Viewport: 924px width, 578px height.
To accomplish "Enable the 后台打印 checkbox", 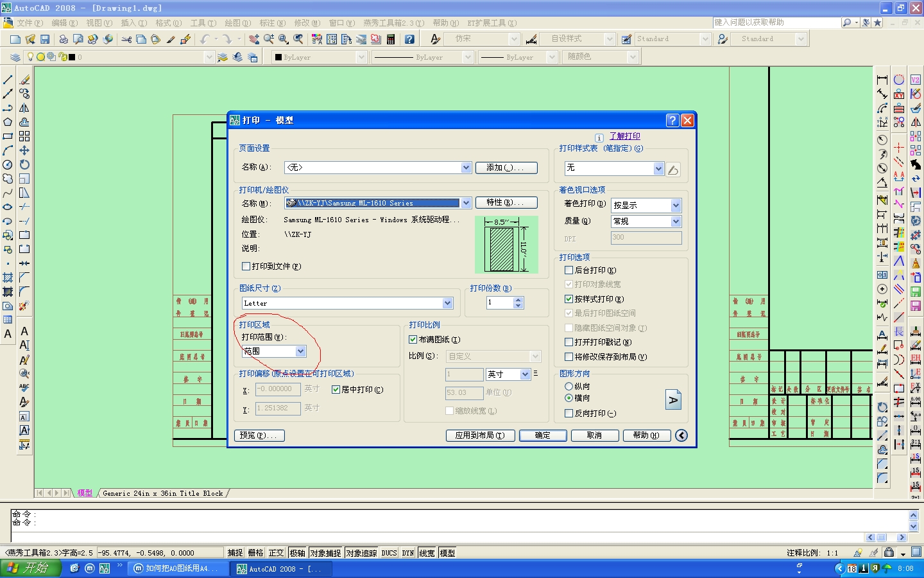I will coord(569,270).
